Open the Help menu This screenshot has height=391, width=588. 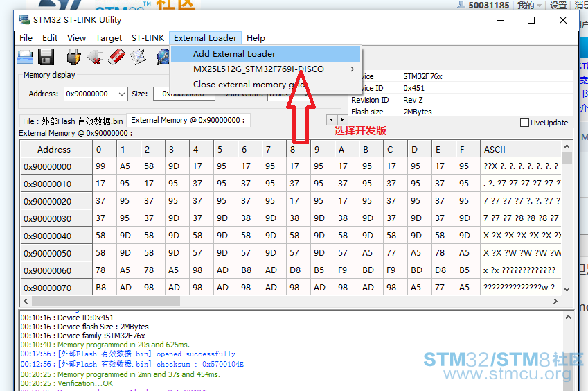coord(256,38)
